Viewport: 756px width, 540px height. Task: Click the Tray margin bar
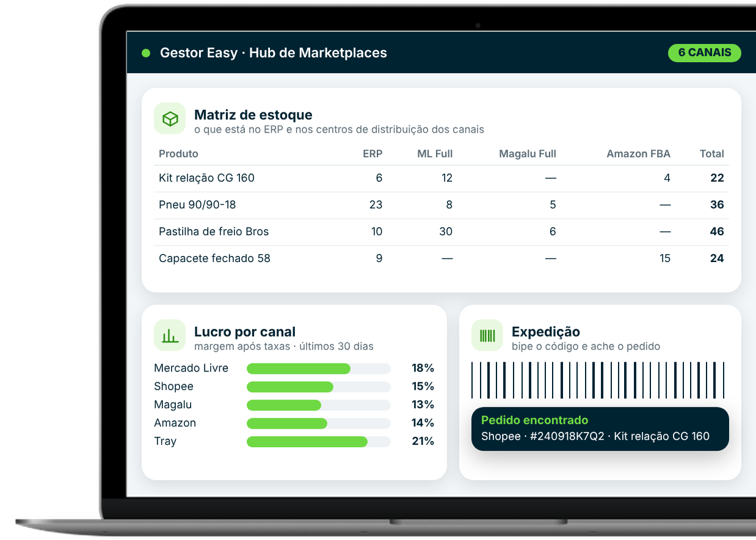point(319,442)
